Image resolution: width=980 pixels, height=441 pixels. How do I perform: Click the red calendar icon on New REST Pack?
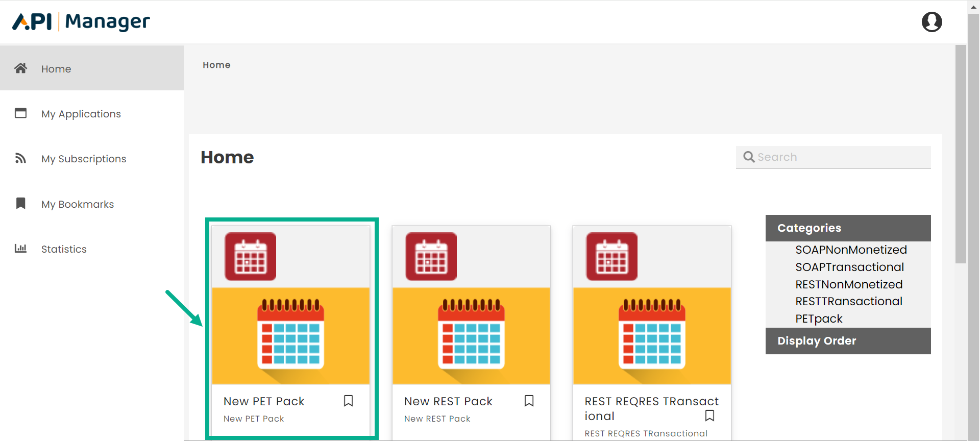pyautogui.click(x=431, y=257)
